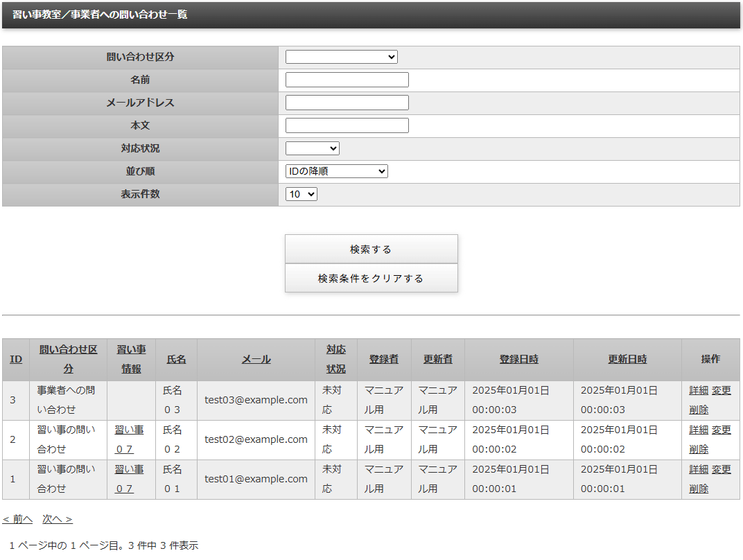The image size is (743, 560).
Task: Focus the 名前 search field
Action: click(347, 80)
